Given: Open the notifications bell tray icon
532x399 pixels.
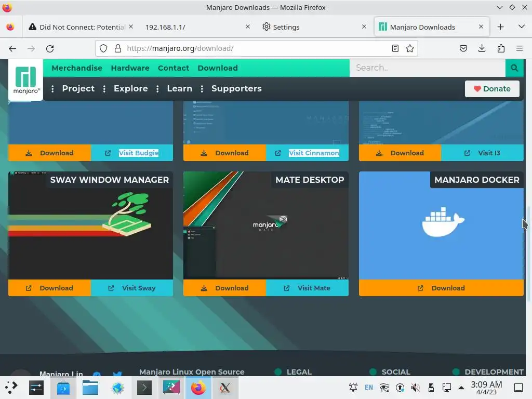Looking at the screenshot, I should 353,388.
